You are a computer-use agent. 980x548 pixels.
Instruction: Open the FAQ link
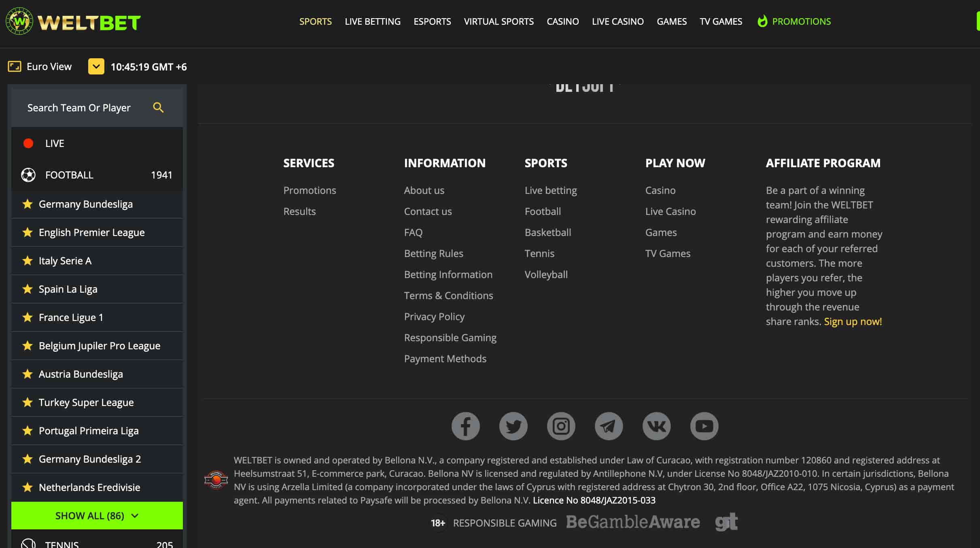413,232
